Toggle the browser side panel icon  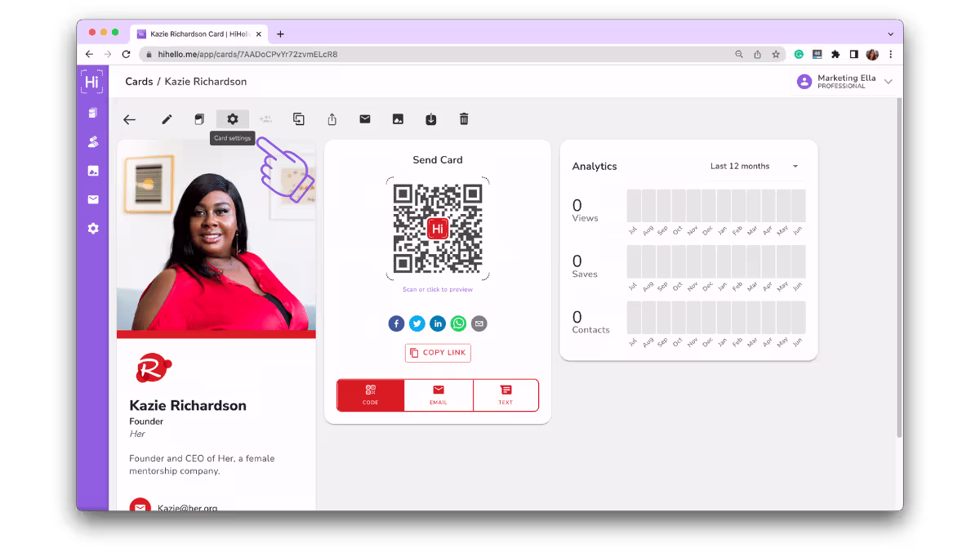pos(853,55)
